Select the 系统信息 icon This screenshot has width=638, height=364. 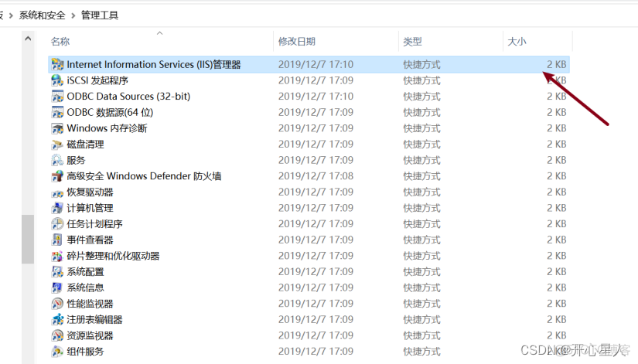57,287
